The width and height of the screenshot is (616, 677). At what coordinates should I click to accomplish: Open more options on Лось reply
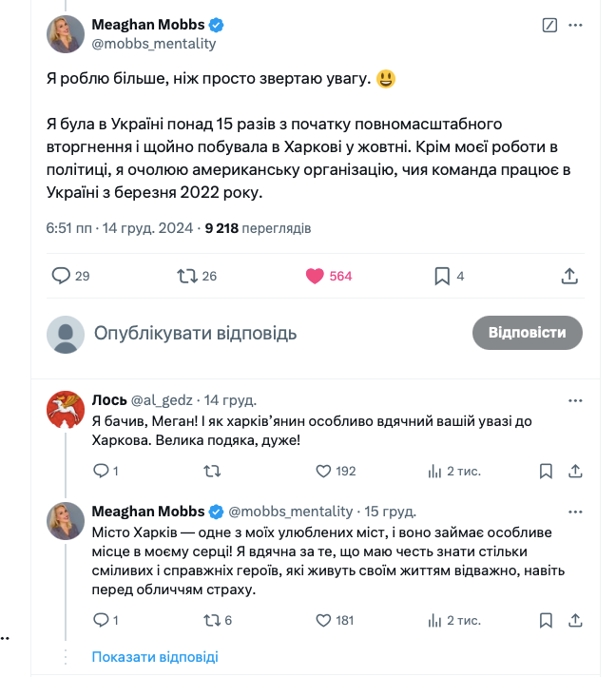(575, 399)
